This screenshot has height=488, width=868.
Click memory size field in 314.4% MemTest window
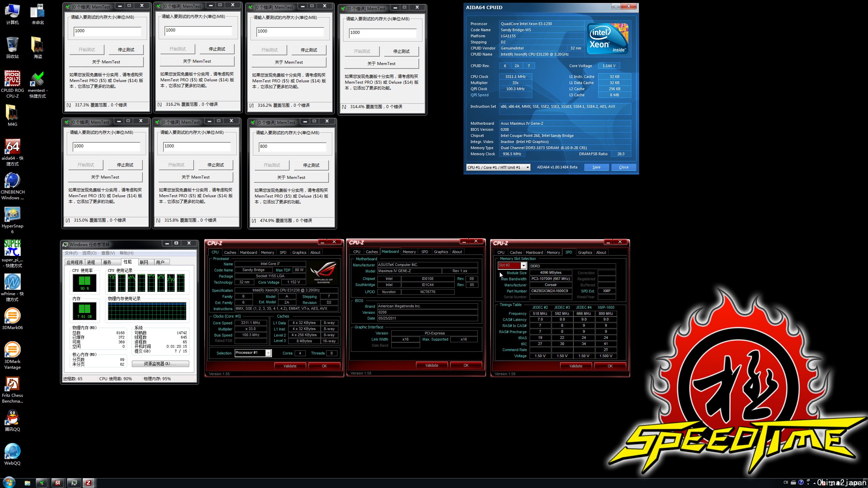[382, 33]
